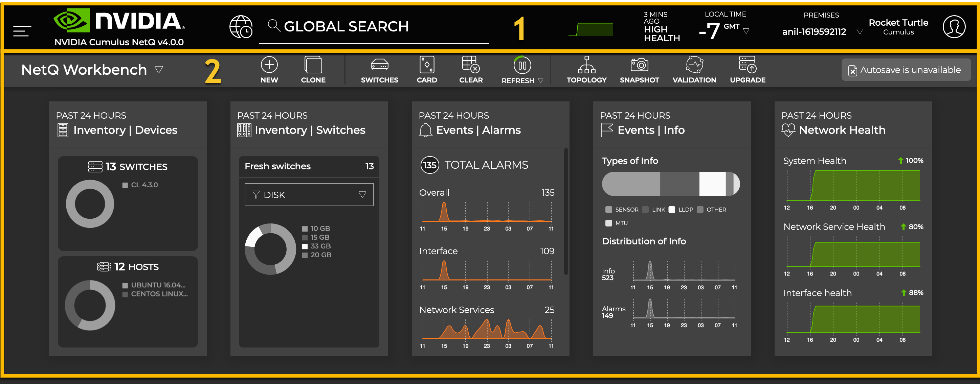Screen dimensions: 980x384
Task: Open the Snapshot tool
Action: click(x=639, y=65)
